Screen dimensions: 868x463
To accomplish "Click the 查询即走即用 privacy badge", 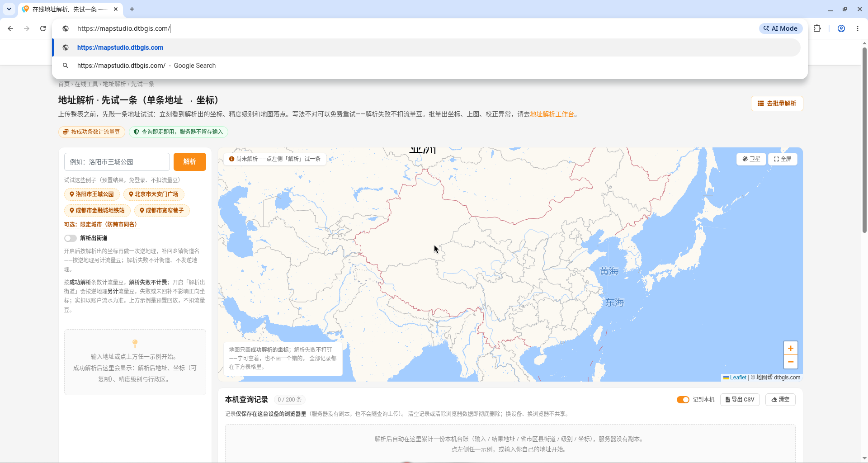I will click(179, 132).
